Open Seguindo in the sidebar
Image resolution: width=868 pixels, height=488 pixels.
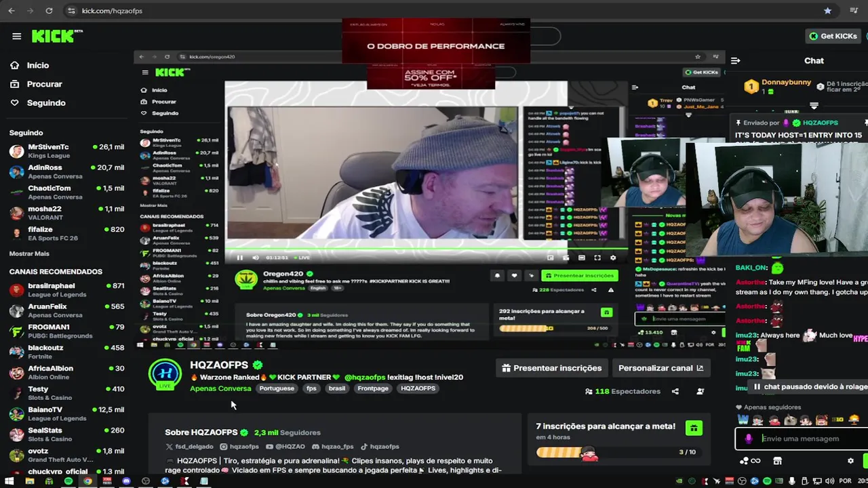(46, 103)
